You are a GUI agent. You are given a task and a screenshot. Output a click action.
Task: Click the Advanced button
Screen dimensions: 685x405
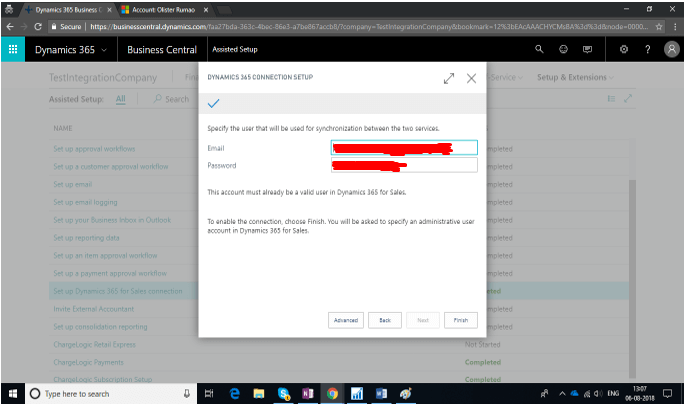pyautogui.click(x=345, y=320)
